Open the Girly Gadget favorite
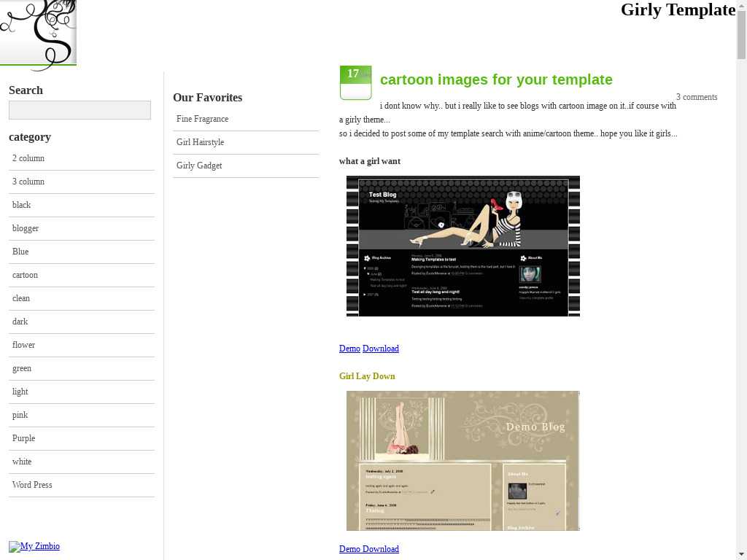Viewport: 747px width, 560px height. (199, 166)
